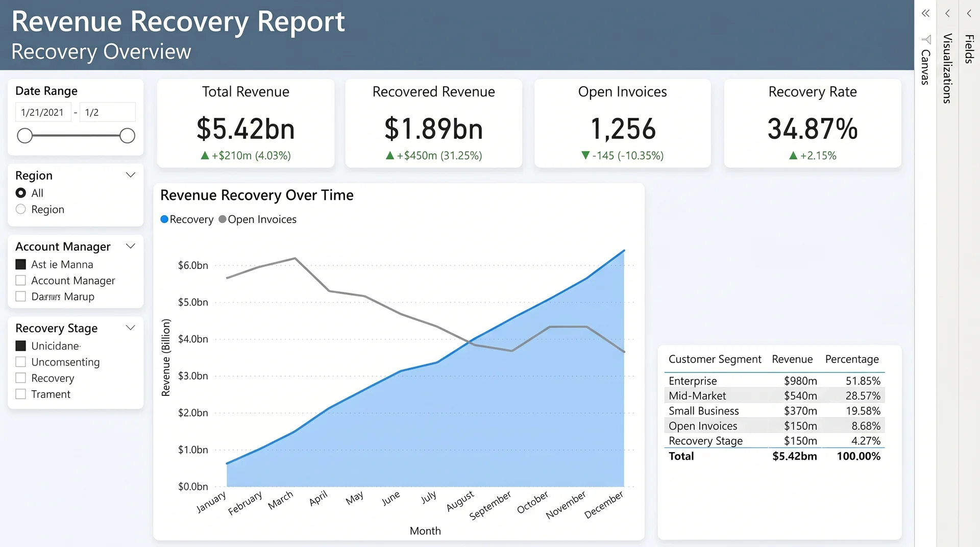Click the Recovery Overview subtitle
Viewport: 980px width, 547px height.
click(101, 52)
